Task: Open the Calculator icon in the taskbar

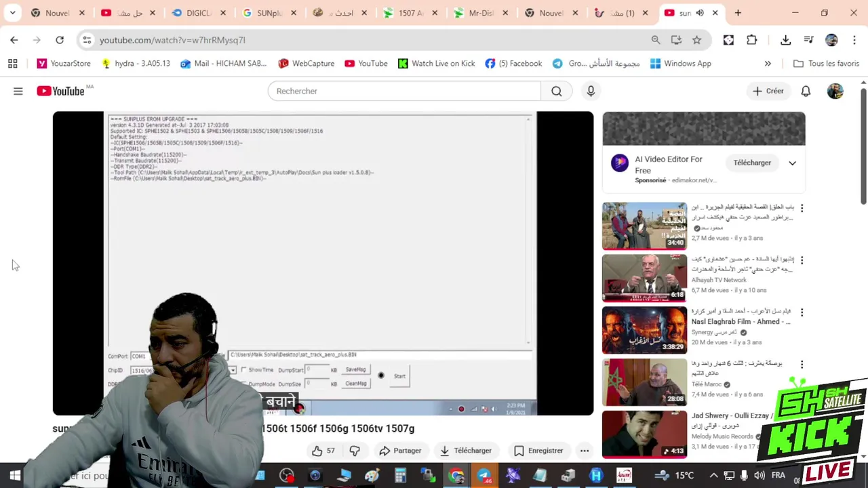Action: [x=400, y=476]
